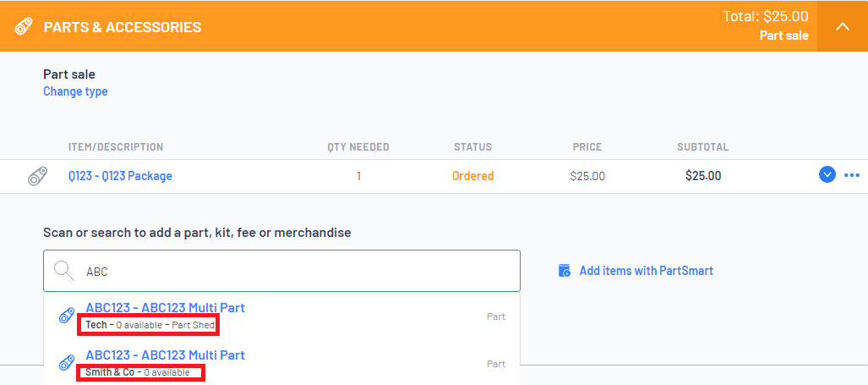Select ABC123 Multi Part from Smith & Co
The width and height of the screenshot is (868, 385).
(x=281, y=363)
